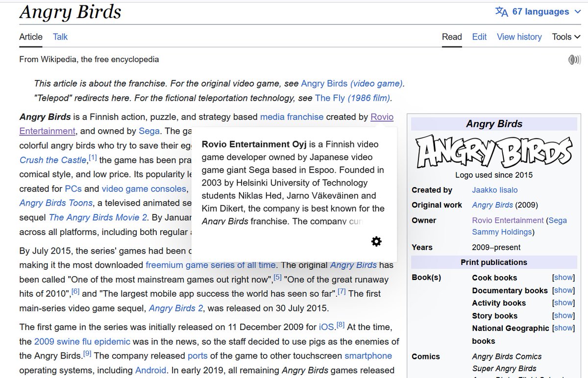Jump to citation [8]
Screen dimensions: 588x378
[340, 325]
